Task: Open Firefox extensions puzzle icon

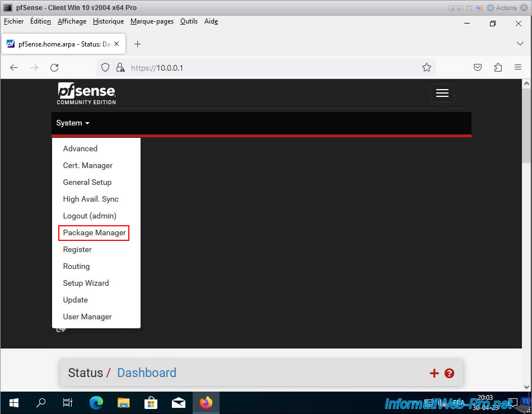Action: 498,68
